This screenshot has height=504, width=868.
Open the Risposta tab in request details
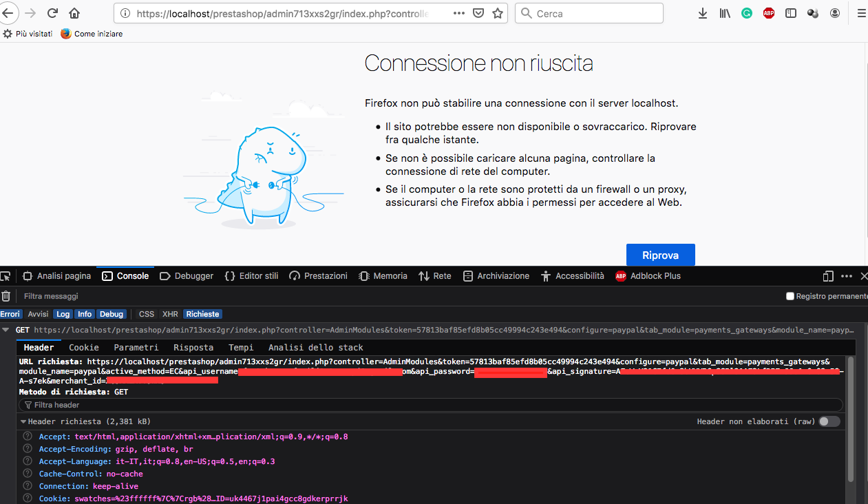tap(193, 348)
